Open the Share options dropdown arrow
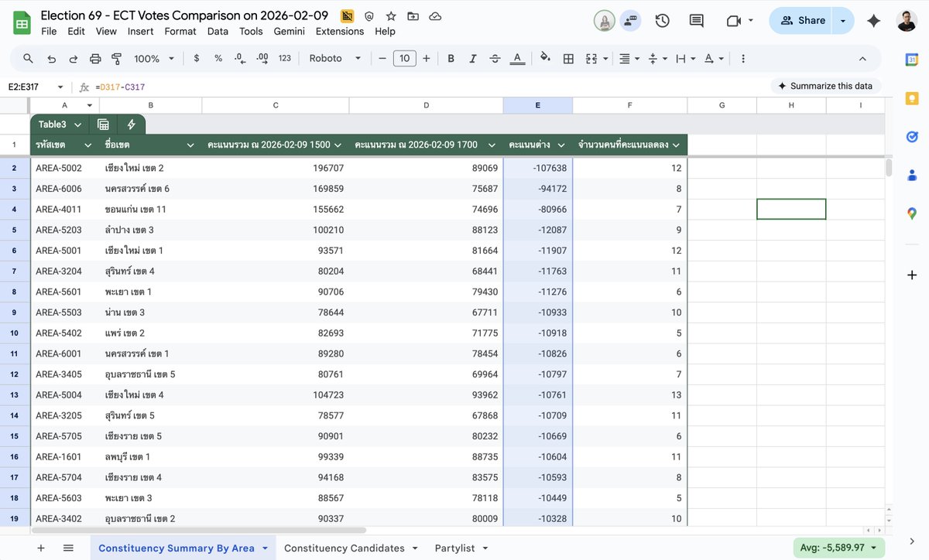929x560 pixels. 844,21
